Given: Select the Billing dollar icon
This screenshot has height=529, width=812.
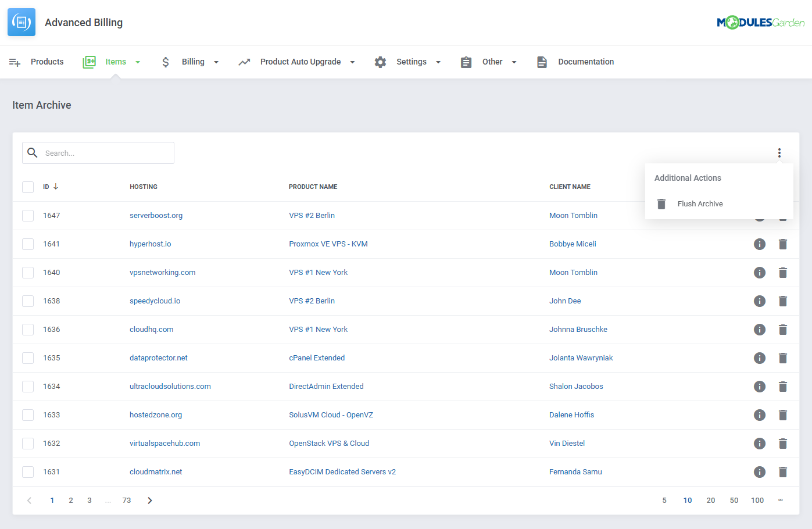Looking at the screenshot, I should pyautogui.click(x=165, y=62).
